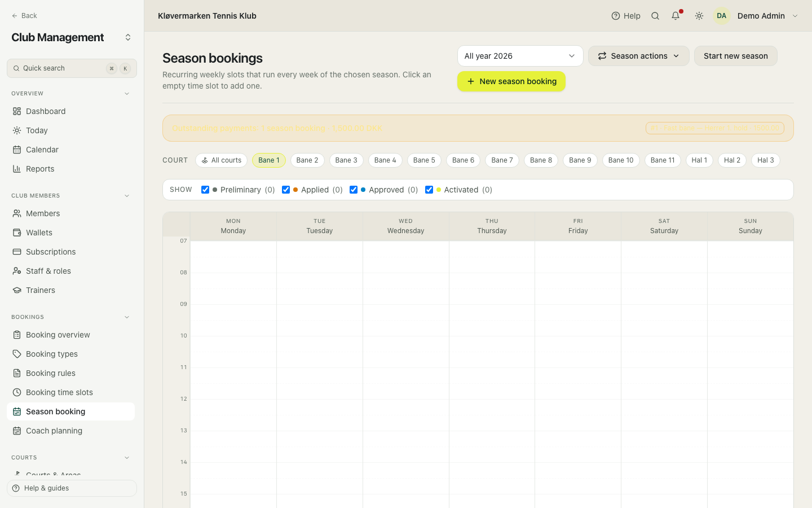Open Coach planning
Screen dimensions: 812x508
pos(71,431)
